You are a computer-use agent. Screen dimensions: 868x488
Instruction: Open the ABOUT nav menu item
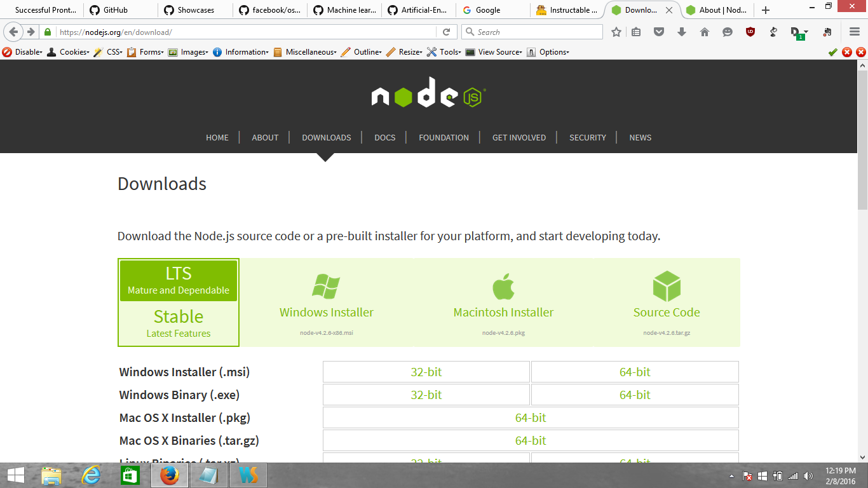(x=265, y=137)
